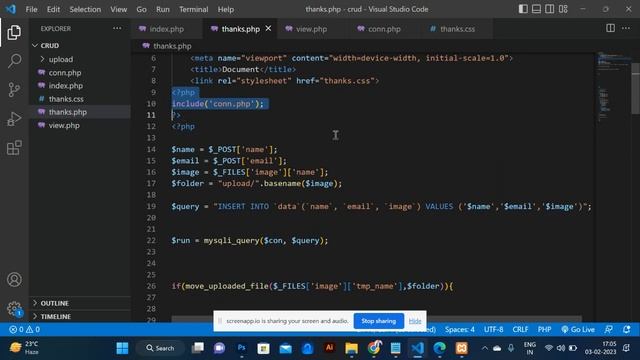Open conn.php in the Explorer tree
The height and width of the screenshot is (360, 640).
(x=80, y=73)
